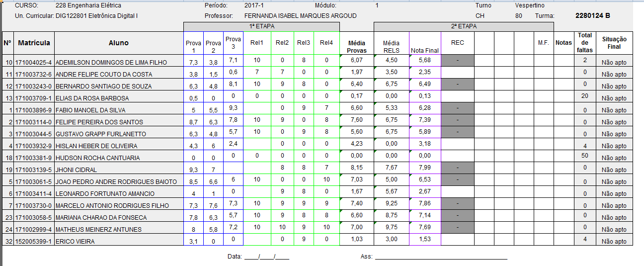Select student name JHONI CIDRAL

(x=76, y=170)
